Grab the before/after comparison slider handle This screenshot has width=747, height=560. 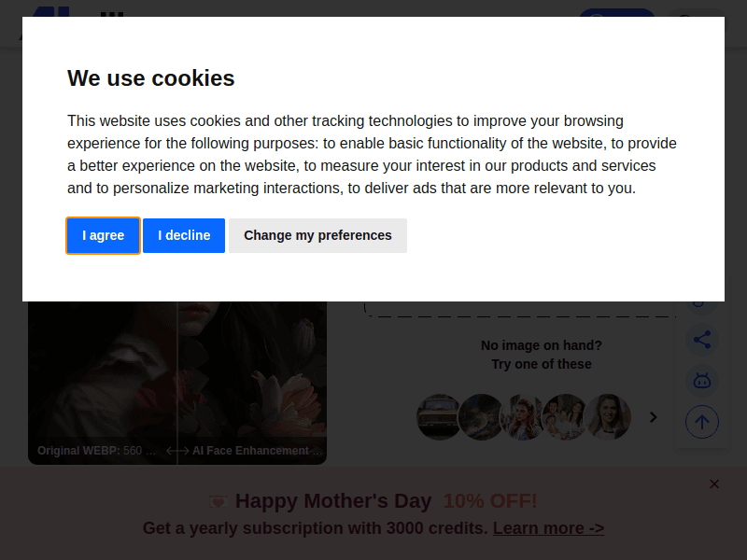pos(177,451)
